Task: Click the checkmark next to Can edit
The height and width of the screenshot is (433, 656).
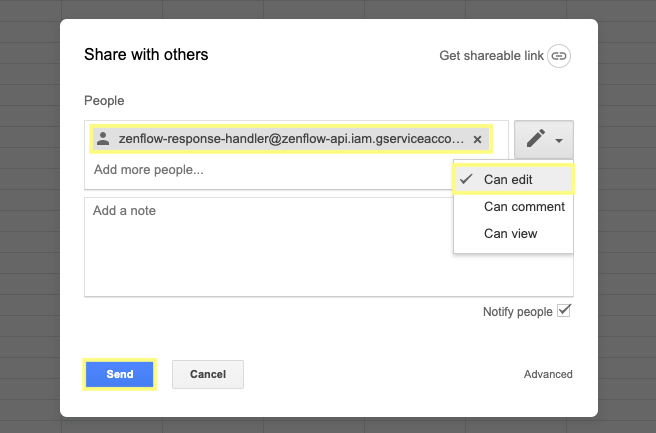Action: pyautogui.click(x=466, y=180)
